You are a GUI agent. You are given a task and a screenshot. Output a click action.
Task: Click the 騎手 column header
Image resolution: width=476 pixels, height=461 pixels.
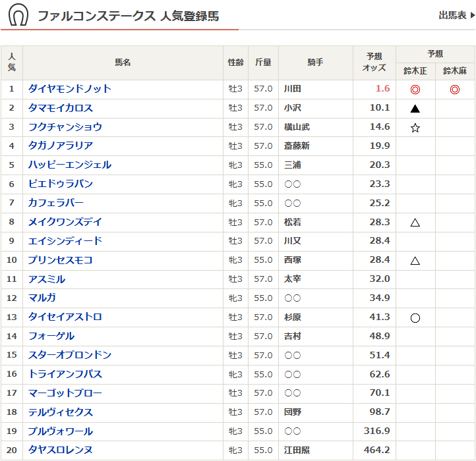315,63
